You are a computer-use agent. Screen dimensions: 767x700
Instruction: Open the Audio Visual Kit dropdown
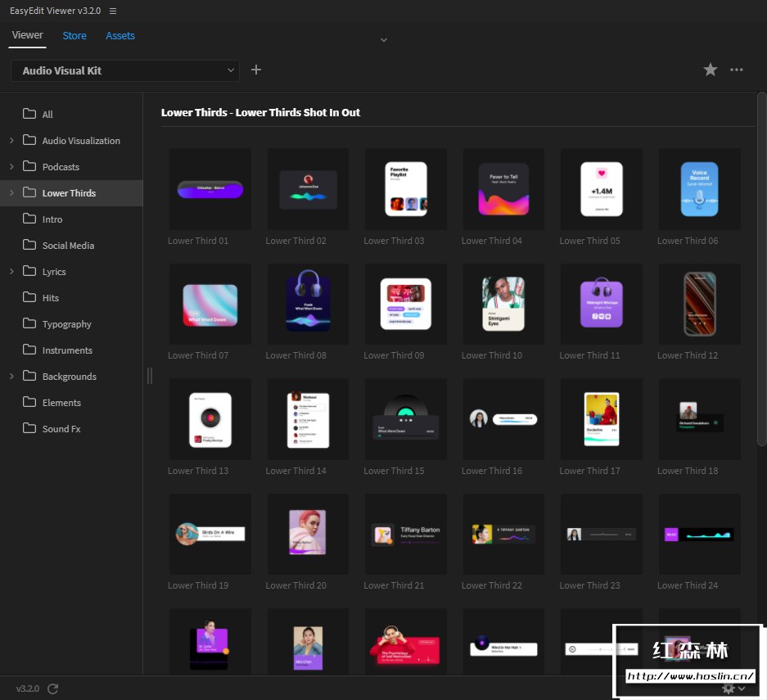point(125,70)
